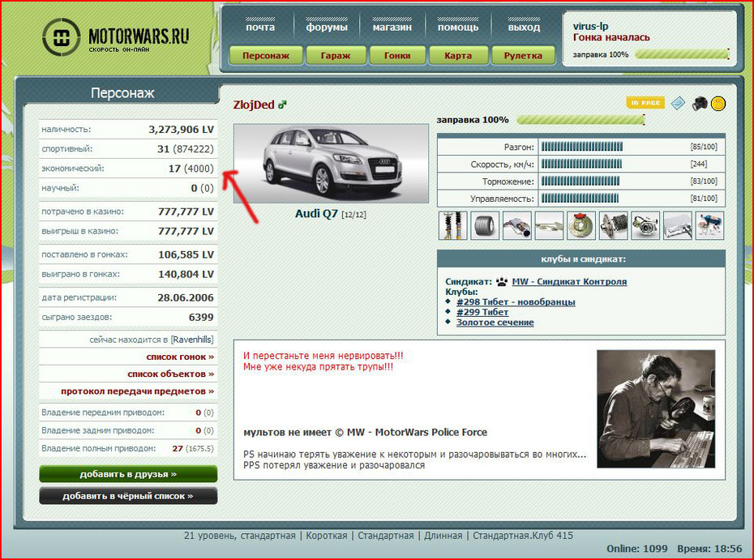This screenshot has height=560, width=754.
Task: Click the envelope message icon beside ZlojDed
Action: pos(678,103)
